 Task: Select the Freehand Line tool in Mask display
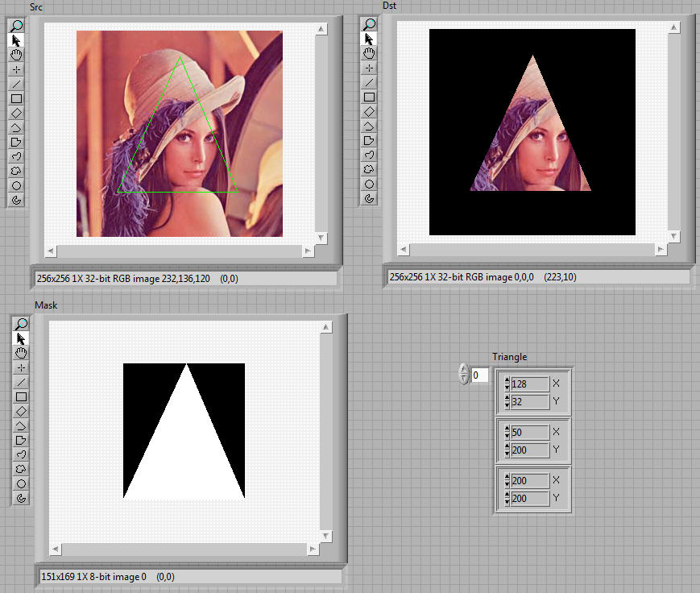coord(21,454)
